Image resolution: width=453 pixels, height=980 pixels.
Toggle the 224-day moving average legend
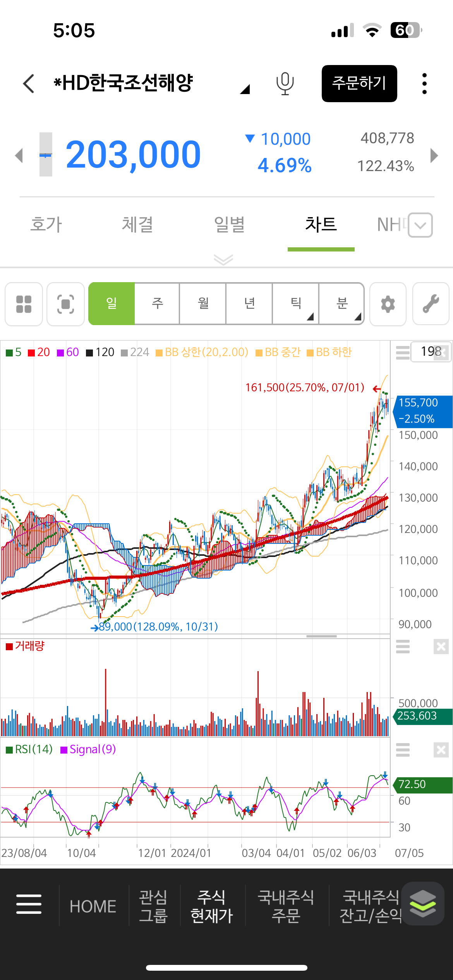135,352
